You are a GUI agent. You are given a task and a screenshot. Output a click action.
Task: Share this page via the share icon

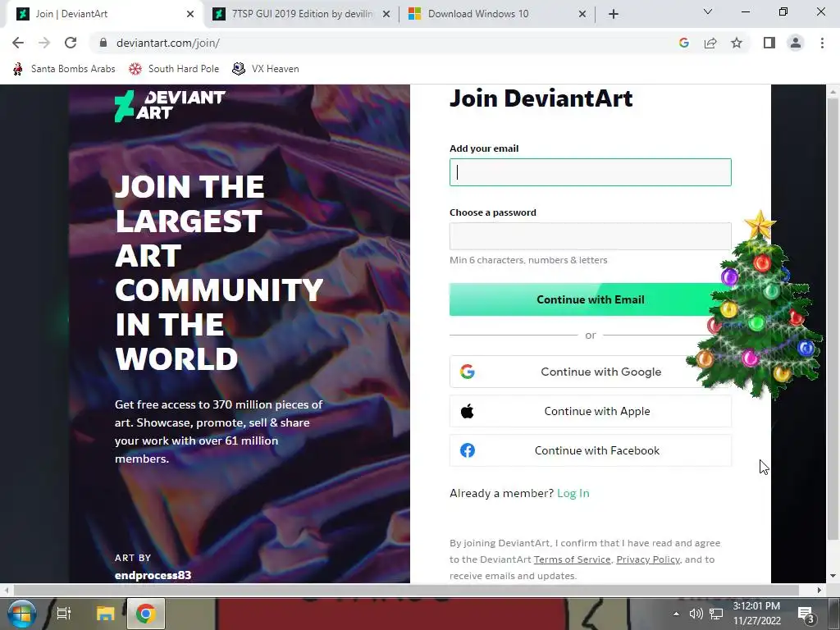(710, 43)
